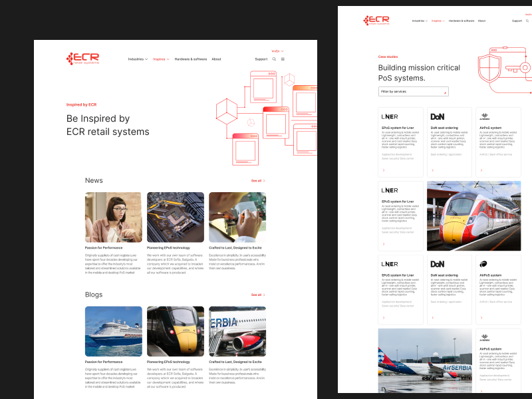Image resolution: width=532 pixels, height=399 pixels.
Task: Open the About menu item
Action: (x=216, y=59)
